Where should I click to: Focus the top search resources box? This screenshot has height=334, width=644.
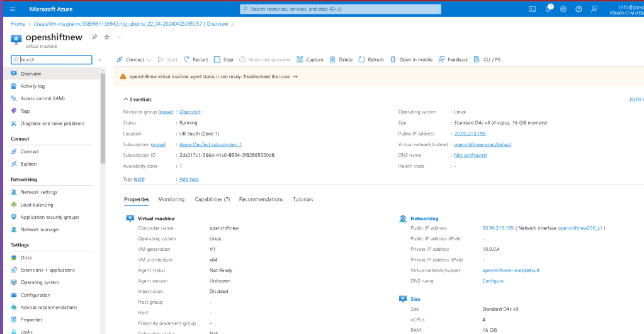341,9
